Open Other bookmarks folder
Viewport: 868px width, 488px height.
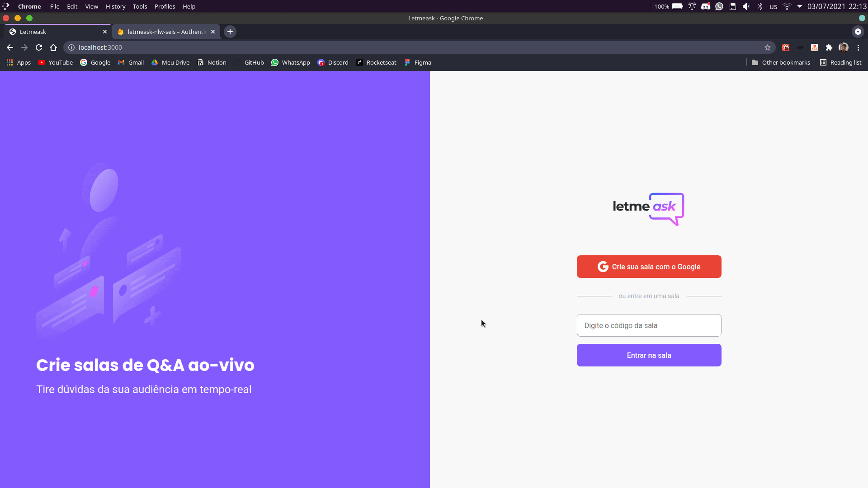point(781,62)
